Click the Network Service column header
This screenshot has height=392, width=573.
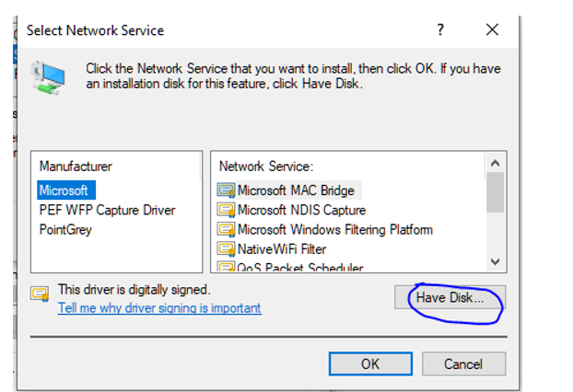click(x=349, y=166)
